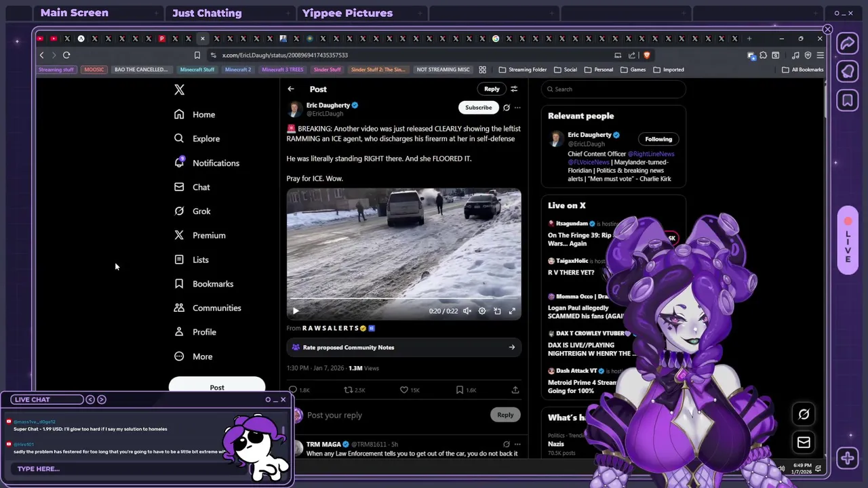Click the bookmarks bar apps grid icon
This screenshot has width=868, height=488.
click(x=483, y=69)
